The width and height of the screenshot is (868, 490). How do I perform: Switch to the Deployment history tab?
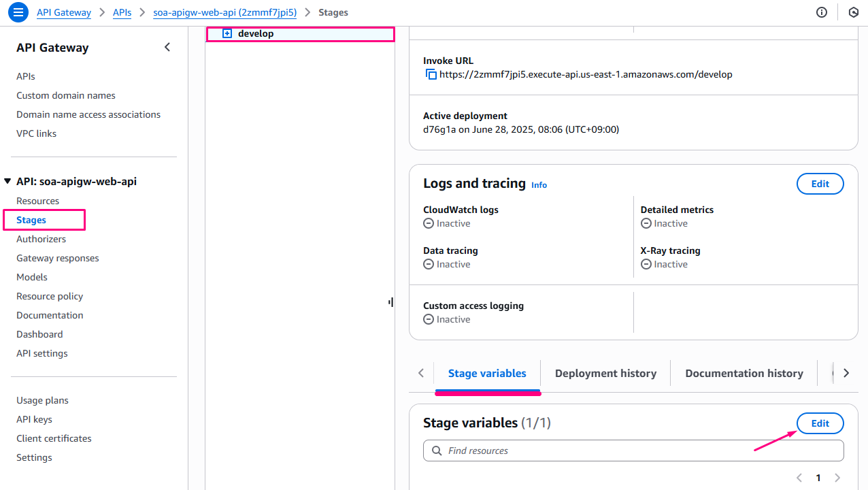click(x=605, y=373)
